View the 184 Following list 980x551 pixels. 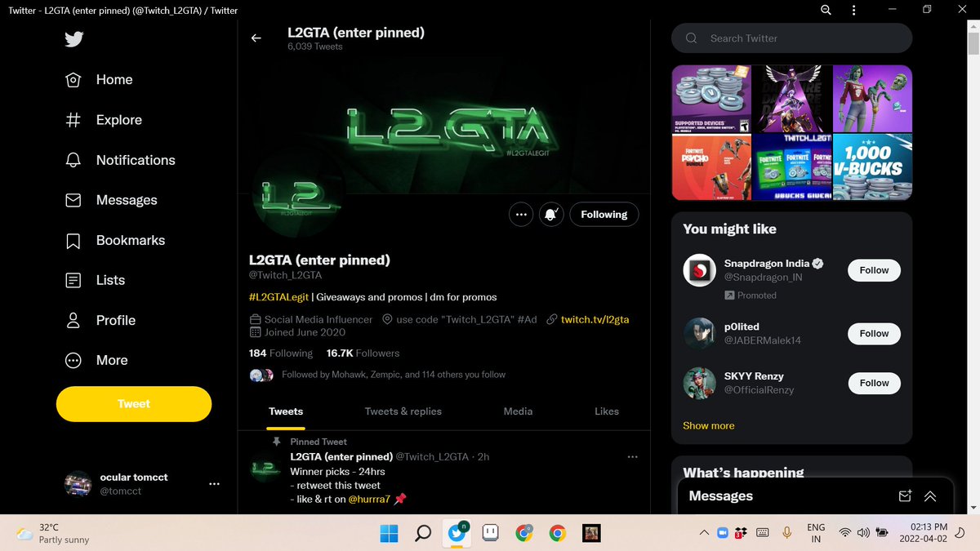click(x=281, y=353)
